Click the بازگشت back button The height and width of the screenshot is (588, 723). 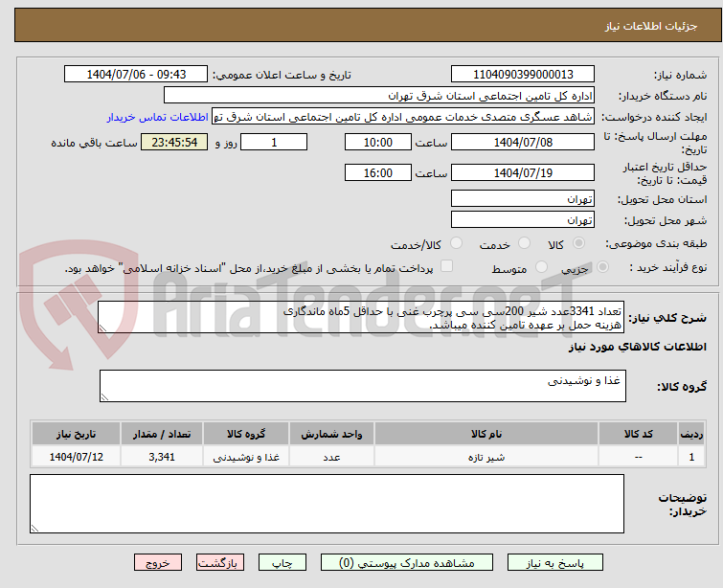coord(220,563)
